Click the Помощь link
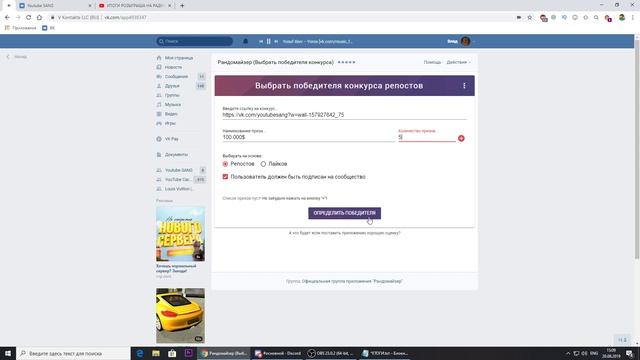The height and width of the screenshot is (360, 640). point(432,62)
